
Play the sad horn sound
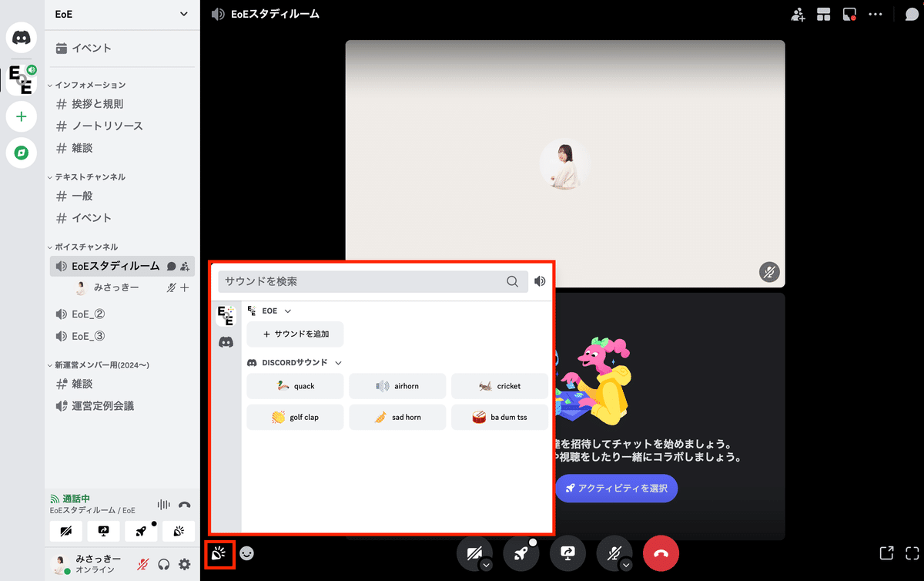pyautogui.click(x=397, y=417)
